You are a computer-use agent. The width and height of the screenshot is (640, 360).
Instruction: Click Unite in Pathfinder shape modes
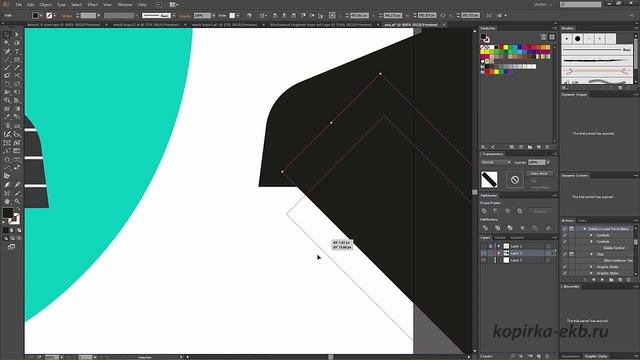pos(484,211)
